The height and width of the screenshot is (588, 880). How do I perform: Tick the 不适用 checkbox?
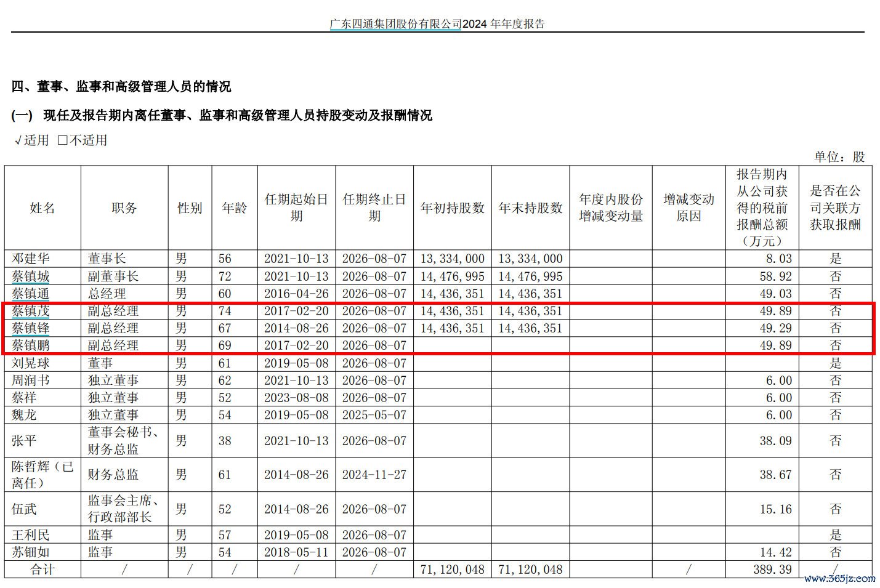[62, 140]
